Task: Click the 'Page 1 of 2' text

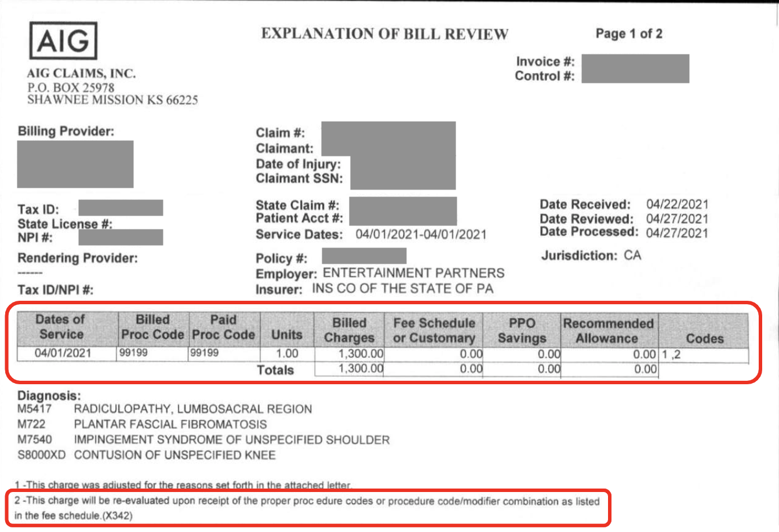Action: click(x=629, y=34)
